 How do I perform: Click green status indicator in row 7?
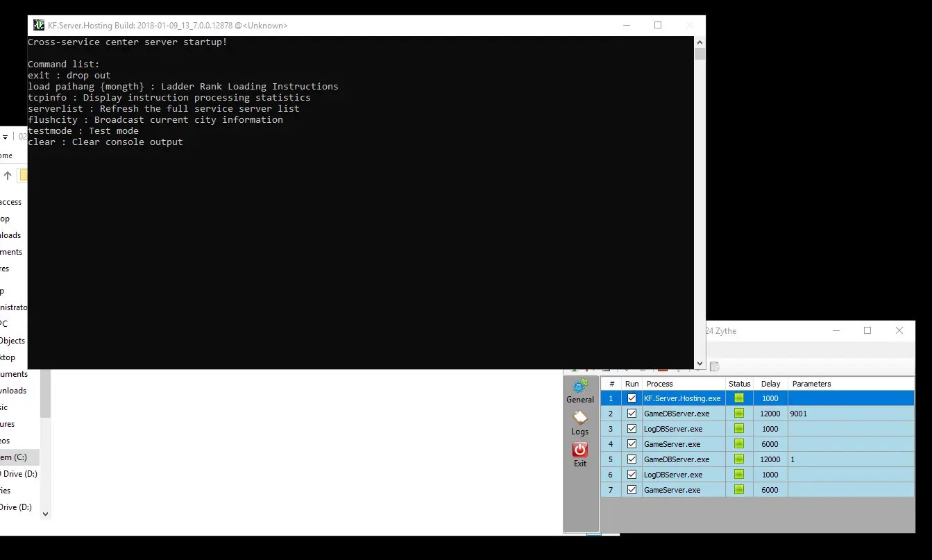pyautogui.click(x=739, y=490)
